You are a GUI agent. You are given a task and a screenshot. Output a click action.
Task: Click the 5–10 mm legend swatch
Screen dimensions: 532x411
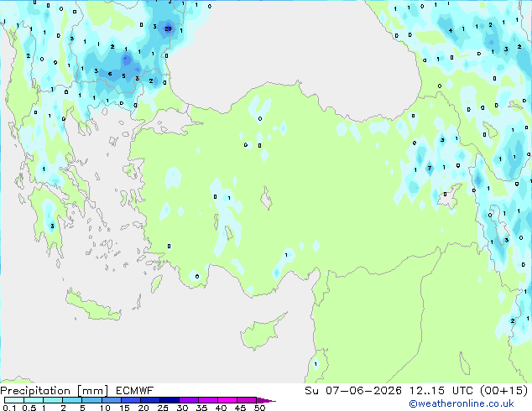(x=91, y=400)
